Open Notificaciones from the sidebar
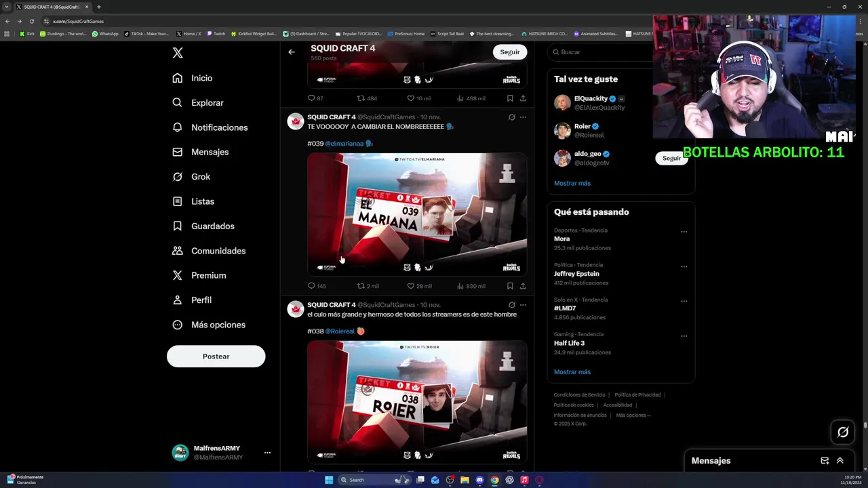 (x=210, y=127)
